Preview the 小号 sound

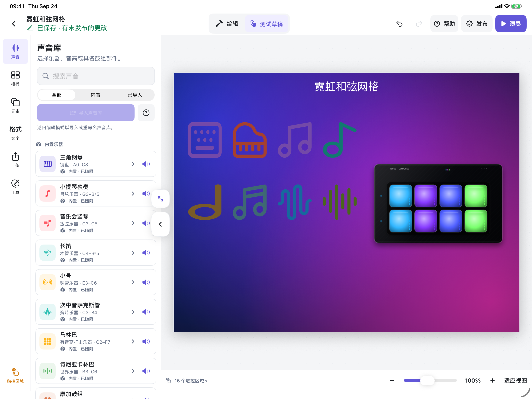click(146, 282)
